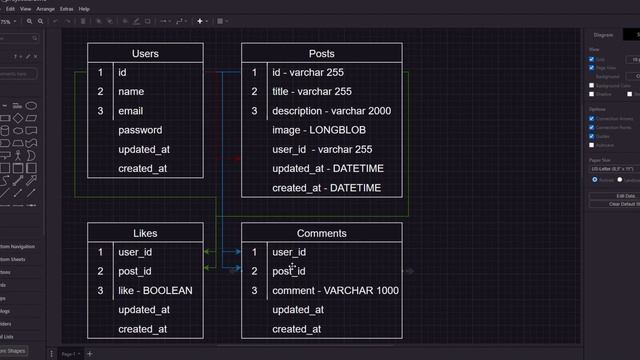The image size is (640, 360).
Task: Toggle the Shadow checkbox
Action: coord(591,94)
